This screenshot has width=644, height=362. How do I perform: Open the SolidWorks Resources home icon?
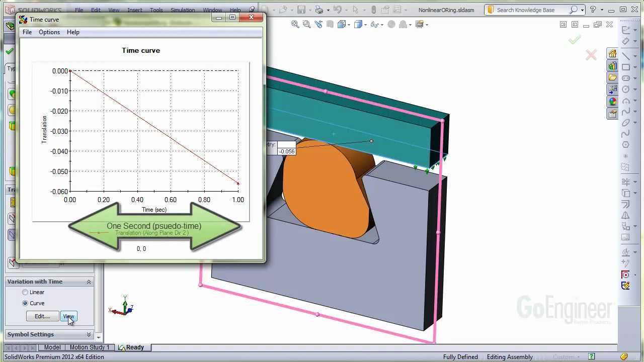tap(612, 54)
